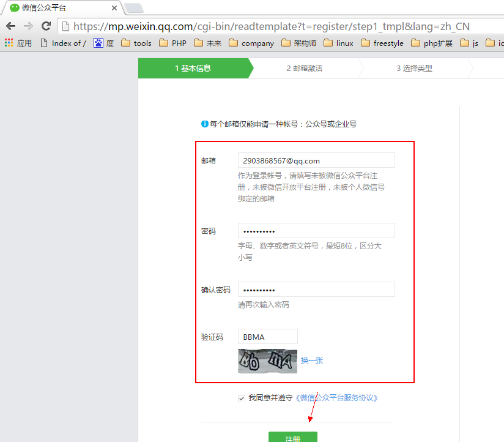Screen dimensions: 504x442
Task: Open the linux bookmark folder
Action: click(338, 43)
